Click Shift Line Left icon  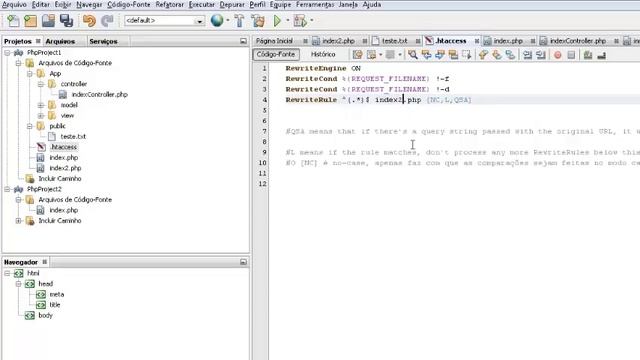pos(527,55)
